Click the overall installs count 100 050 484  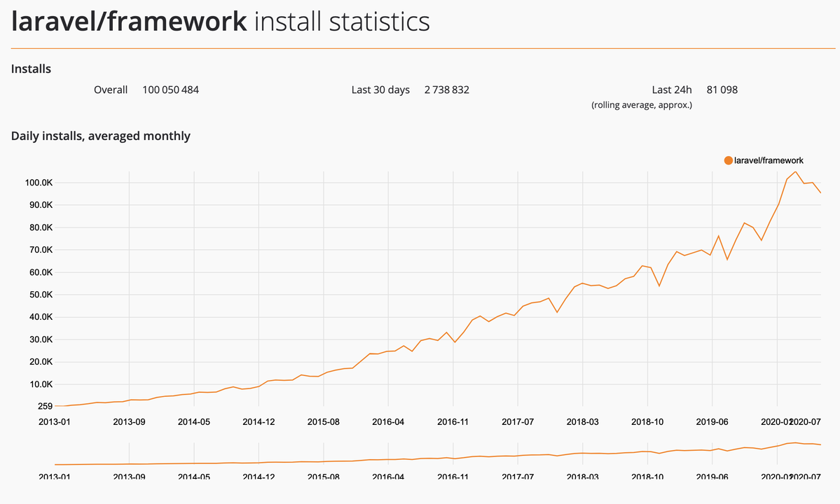pyautogui.click(x=170, y=90)
